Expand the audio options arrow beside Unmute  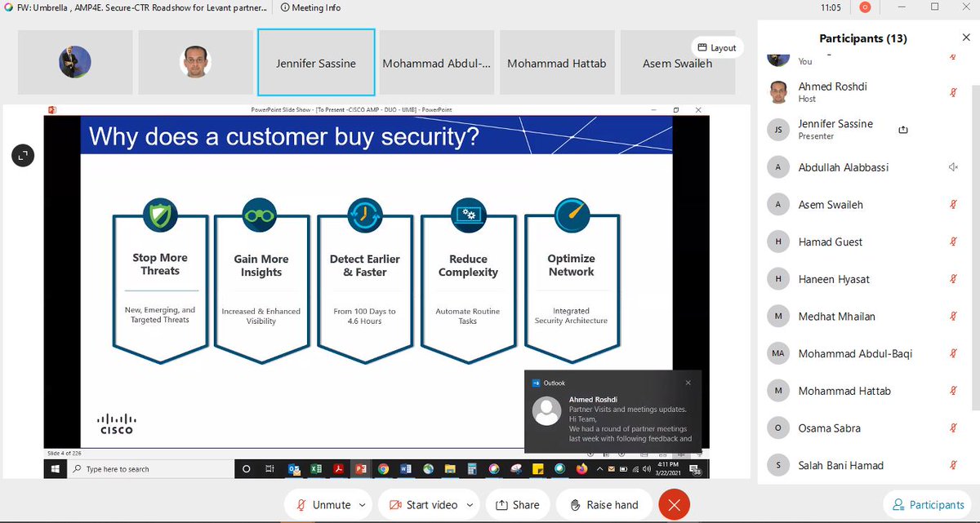[363, 505]
